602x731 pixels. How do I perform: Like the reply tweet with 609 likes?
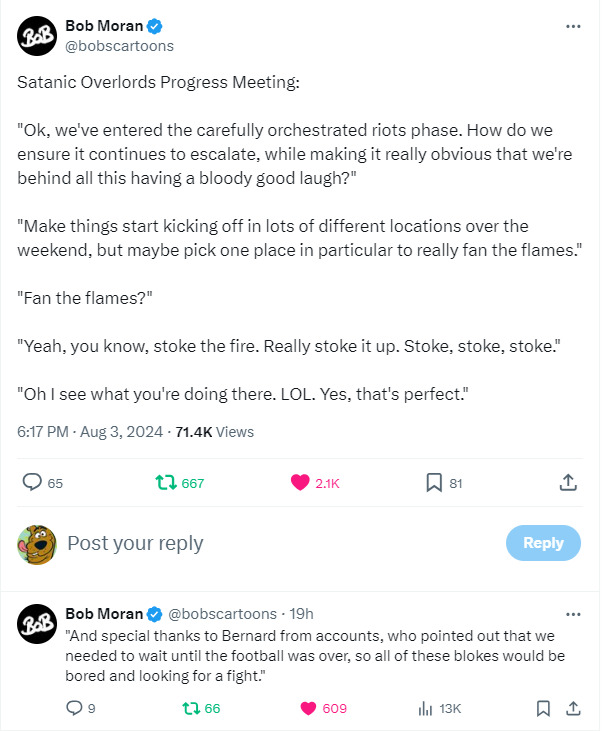click(308, 708)
